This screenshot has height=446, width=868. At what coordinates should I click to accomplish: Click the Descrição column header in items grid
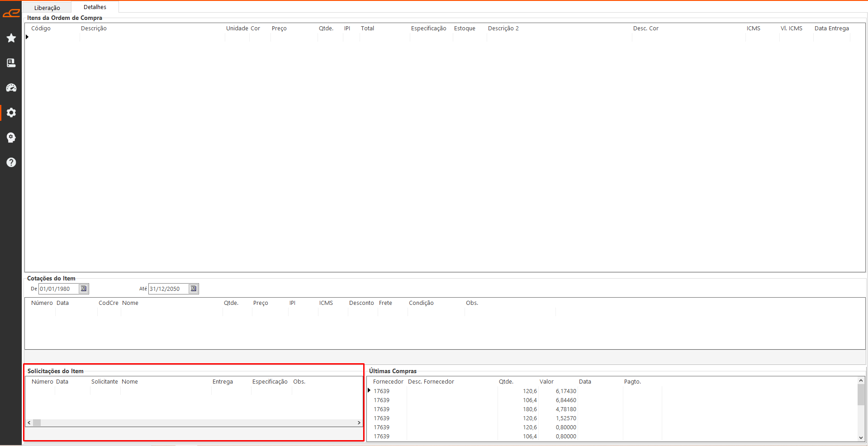pyautogui.click(x=94, y=28)
